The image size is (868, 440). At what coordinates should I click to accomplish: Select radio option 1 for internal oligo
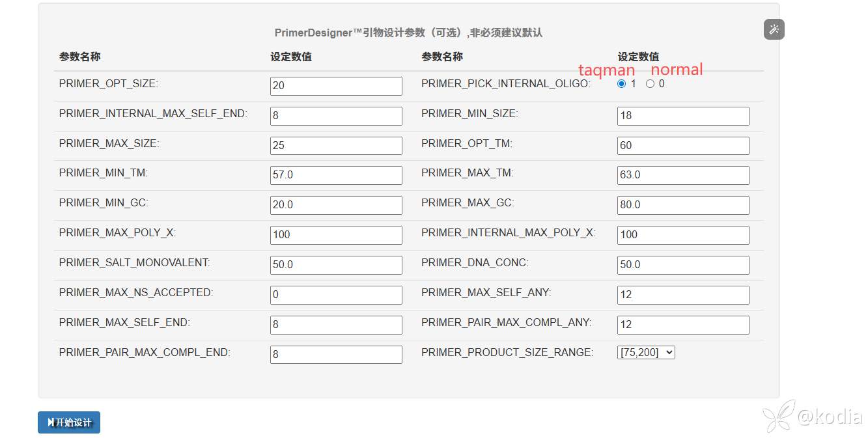(x=622, y=84)
